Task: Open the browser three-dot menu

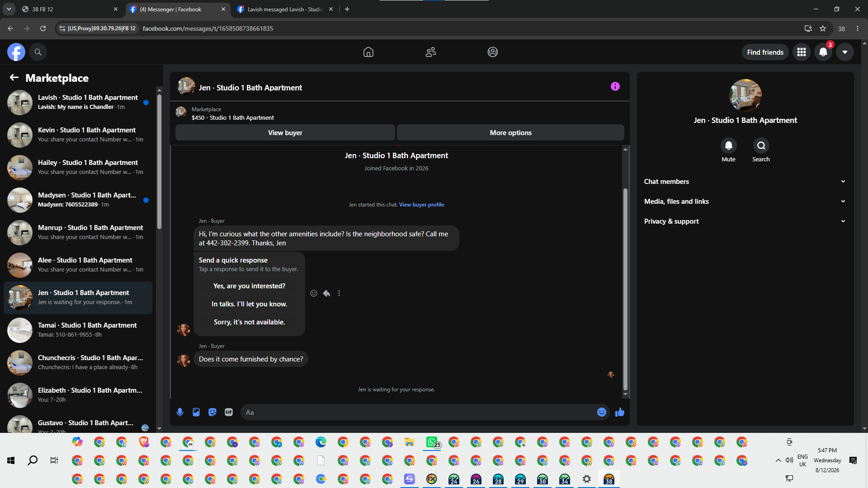Action: point(858,28)
